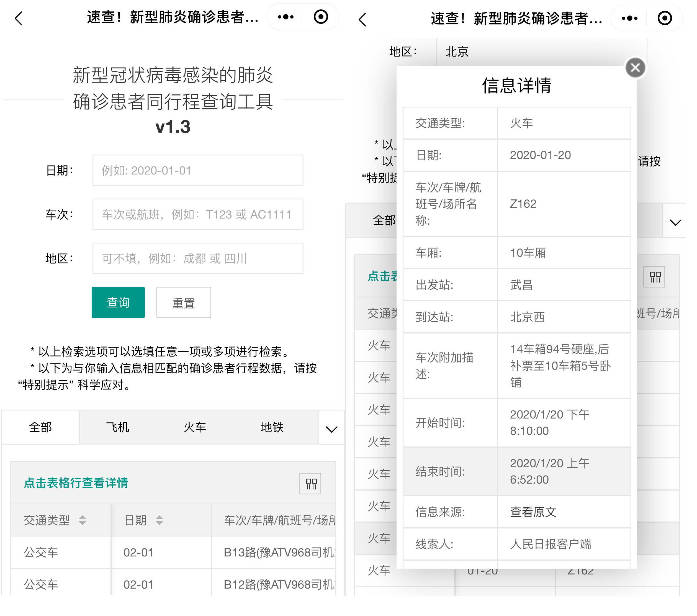Open the 查看原文 source link
The height and width of the screenshot is (616, 697).
[533, 512]
